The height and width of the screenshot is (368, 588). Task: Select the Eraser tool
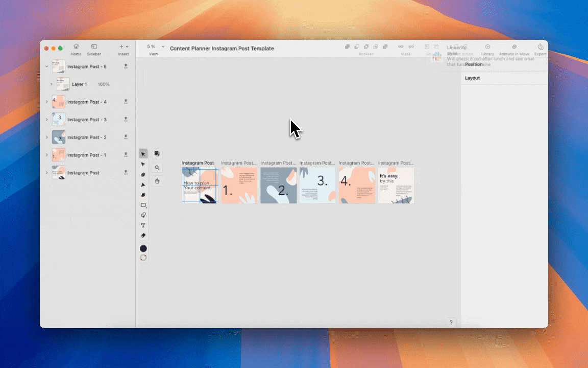click(x=143, y=236)
